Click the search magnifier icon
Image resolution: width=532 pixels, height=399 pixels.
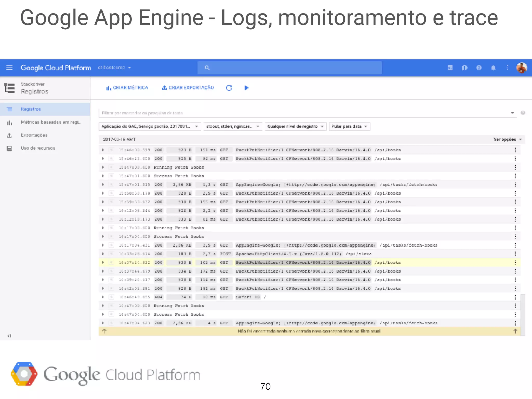[x=207, y=68]
